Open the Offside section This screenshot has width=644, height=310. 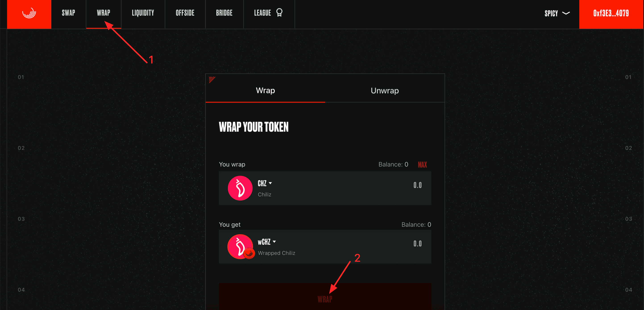point(185,13)
